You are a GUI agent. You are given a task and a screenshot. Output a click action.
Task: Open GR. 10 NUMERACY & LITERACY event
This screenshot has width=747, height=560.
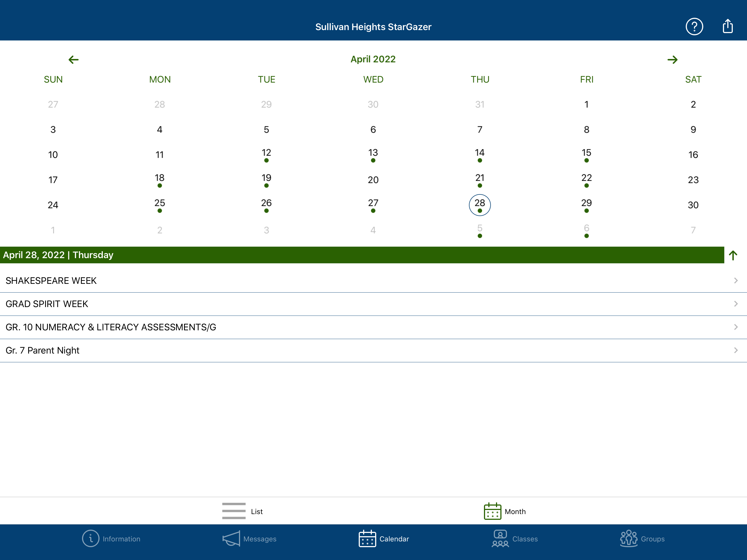(111, 327)
